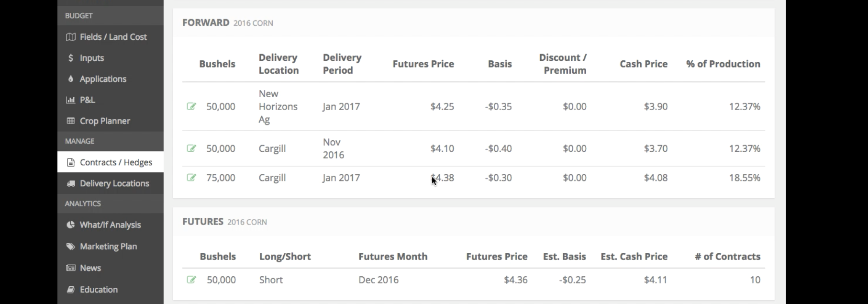The image size is (868, 304).
Task: Select the Marketing Plan tag icon
Action: pos(70,246)
